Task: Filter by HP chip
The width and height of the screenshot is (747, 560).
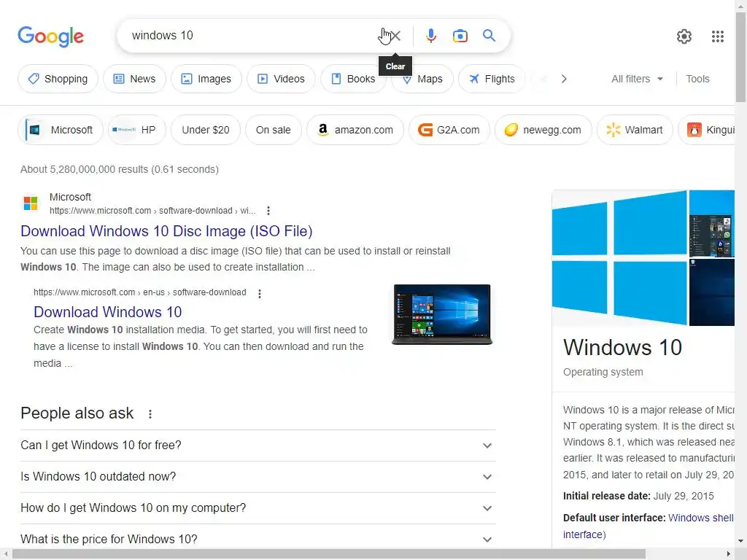Action: click(x=137, y=130)
